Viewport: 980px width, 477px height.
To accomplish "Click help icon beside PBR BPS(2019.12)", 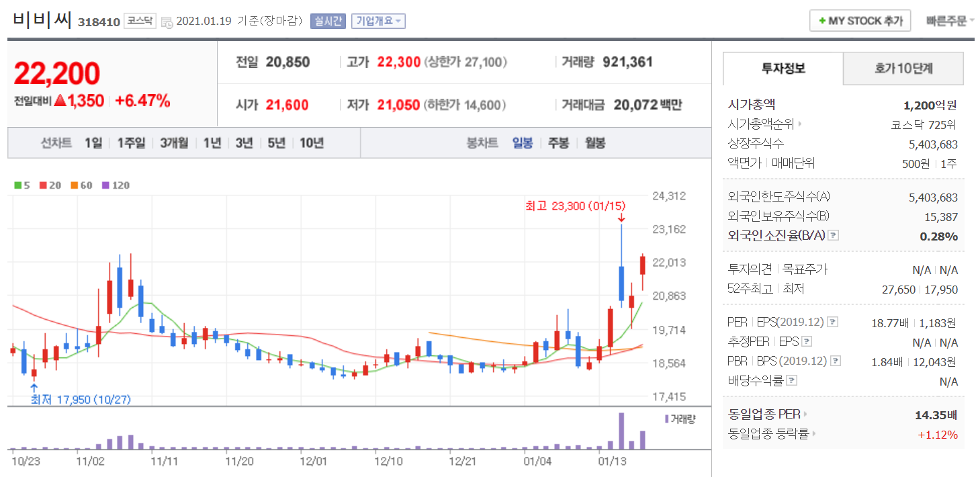I will pos(835,361).
